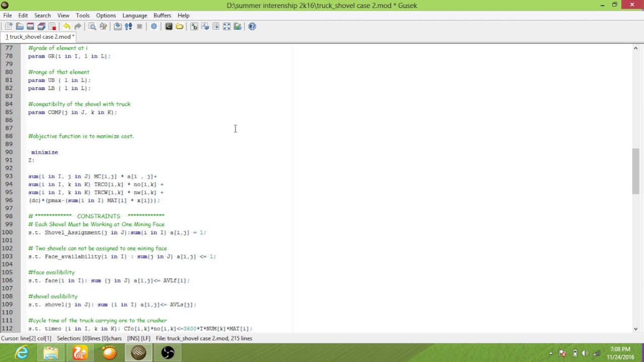Show hidden system tray icons arrow
This screenshot has width=644, height=362.
(551, 353)
